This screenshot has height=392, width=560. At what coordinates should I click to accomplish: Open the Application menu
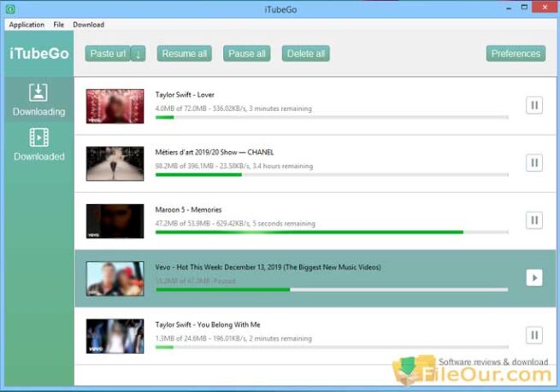[x=27, y=25]
